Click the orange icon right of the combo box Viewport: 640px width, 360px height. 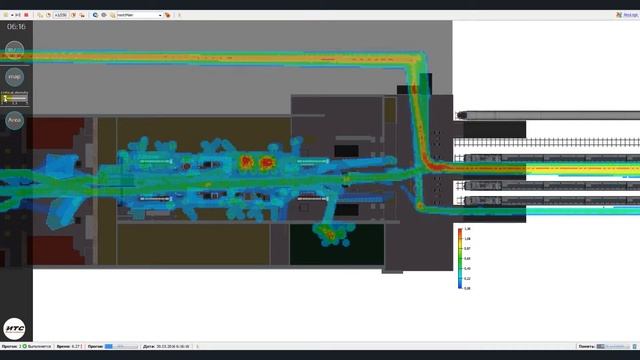(x=167, y=15)
